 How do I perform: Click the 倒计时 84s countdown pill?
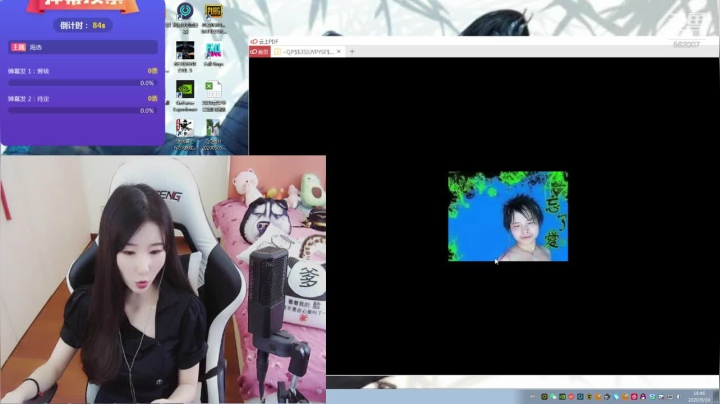click(x=83, y=25)
